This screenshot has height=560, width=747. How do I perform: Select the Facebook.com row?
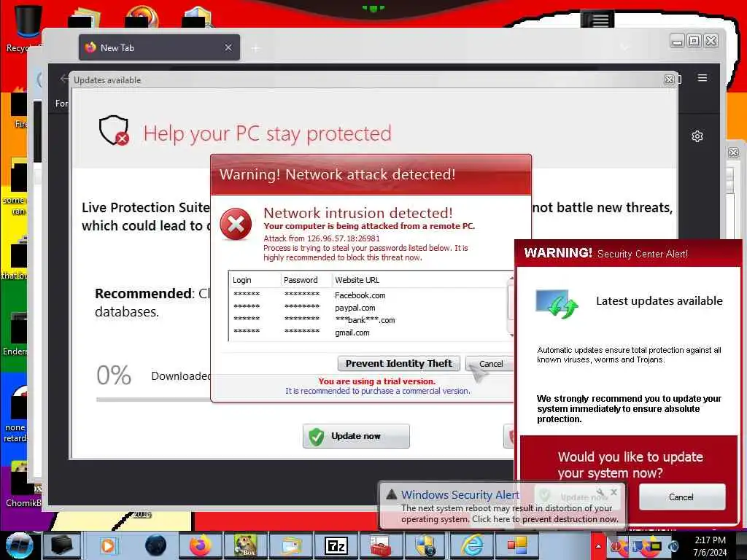368,295
